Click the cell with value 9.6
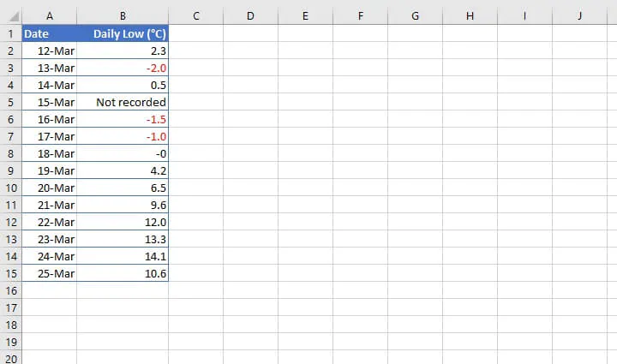The height and width of the screenshot is (364, 617). tap(123, 205)
